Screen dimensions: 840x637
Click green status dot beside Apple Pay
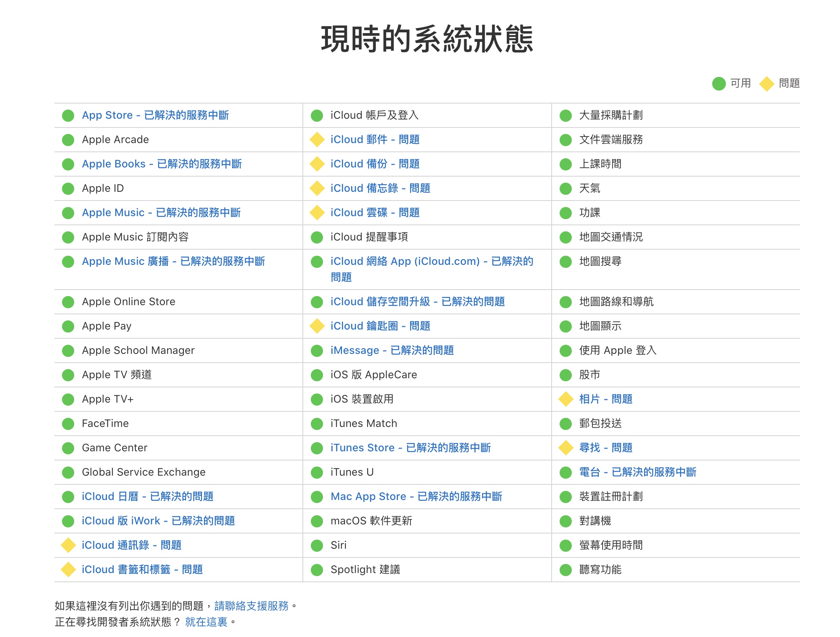coord(68,326)
